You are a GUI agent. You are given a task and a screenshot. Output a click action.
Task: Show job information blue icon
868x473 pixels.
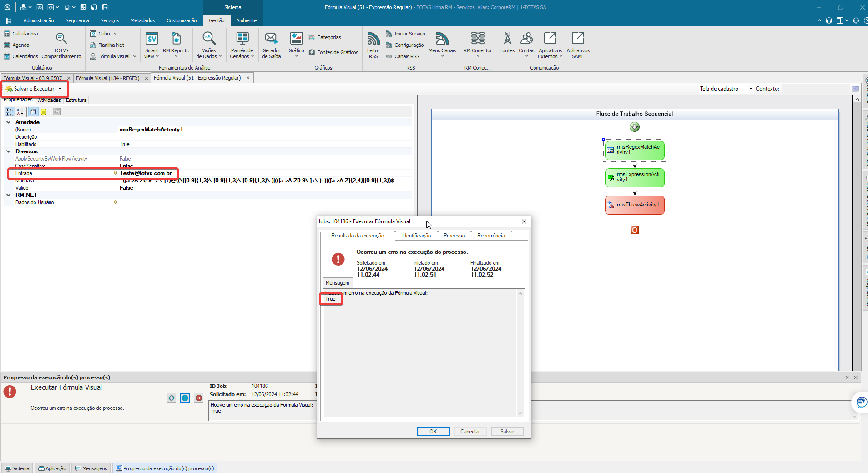coord(185,398)
